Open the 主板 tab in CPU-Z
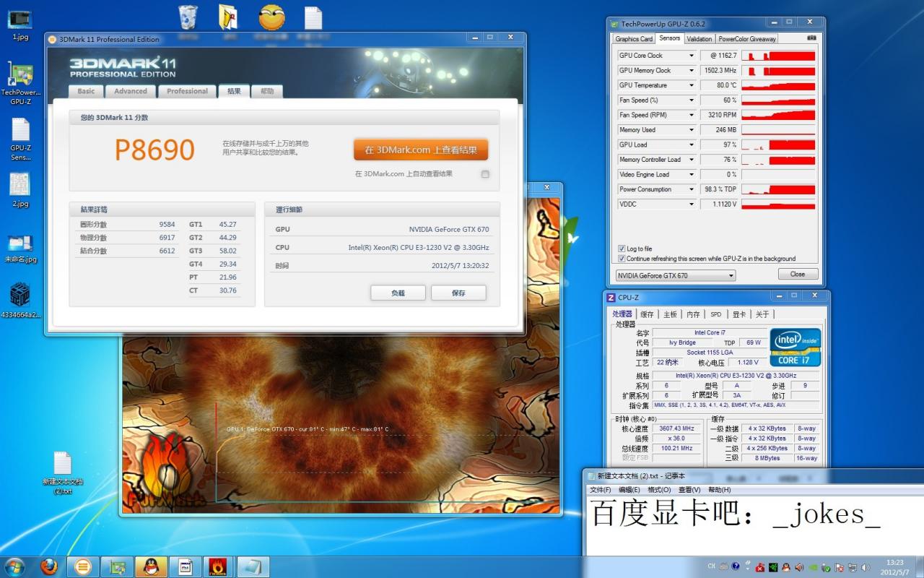Viewport: 924px width, 578px height. click(670, 314)
